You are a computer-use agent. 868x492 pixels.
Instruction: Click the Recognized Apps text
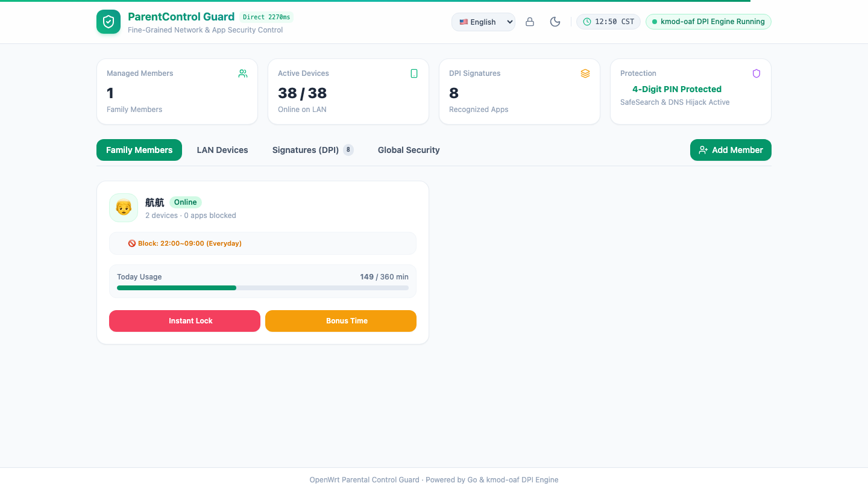click(479, 110)
